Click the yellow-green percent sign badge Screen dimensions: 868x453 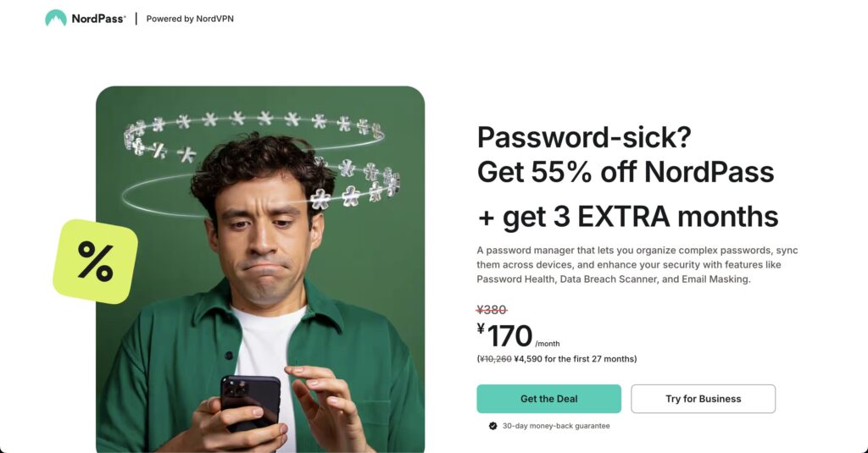[x=95, y=261]
